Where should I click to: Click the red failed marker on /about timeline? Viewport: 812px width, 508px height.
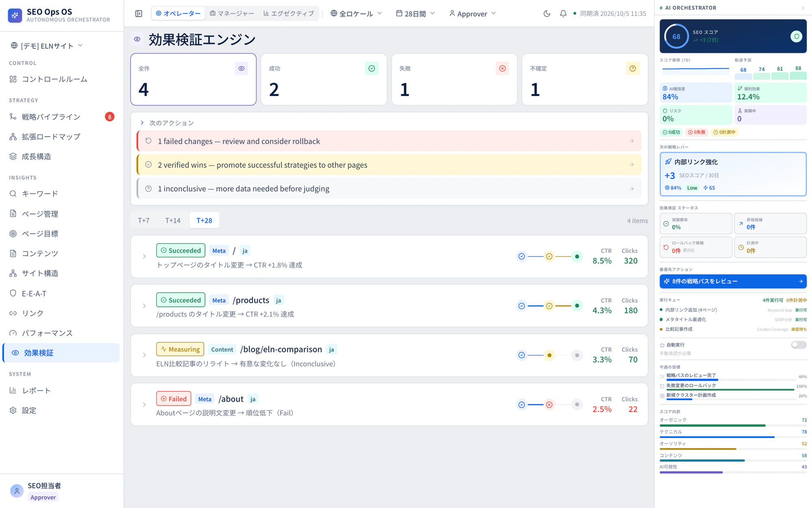tap(549, 405)
